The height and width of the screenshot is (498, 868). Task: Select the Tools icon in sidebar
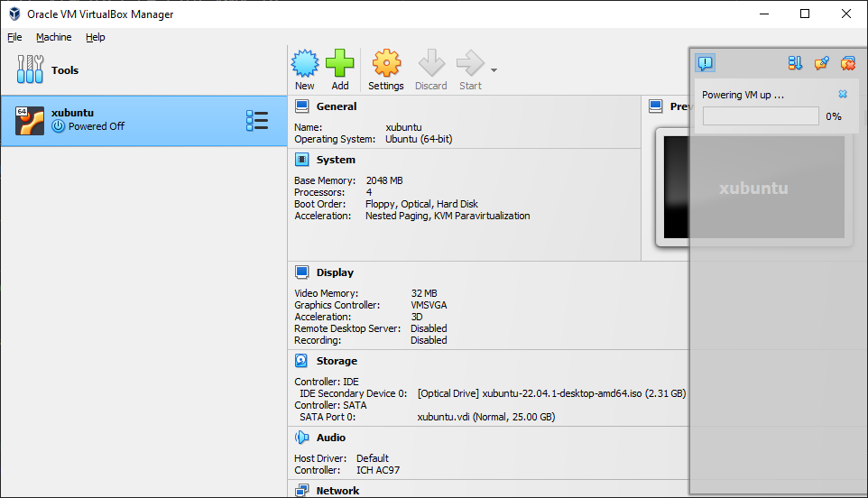[30, 69]
